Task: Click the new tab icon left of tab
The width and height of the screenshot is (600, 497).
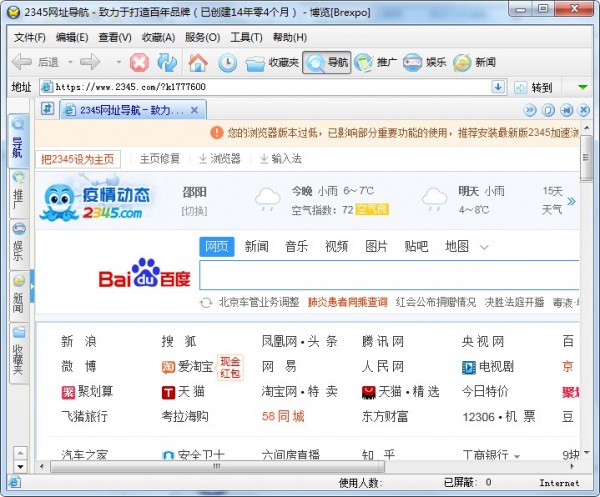Action: 47,109
